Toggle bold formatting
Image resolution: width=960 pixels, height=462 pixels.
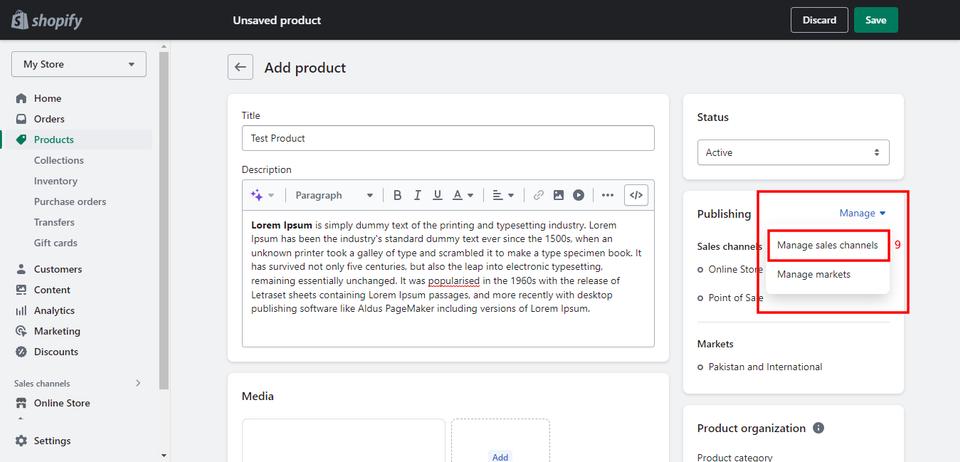click(x=397, y=195)
